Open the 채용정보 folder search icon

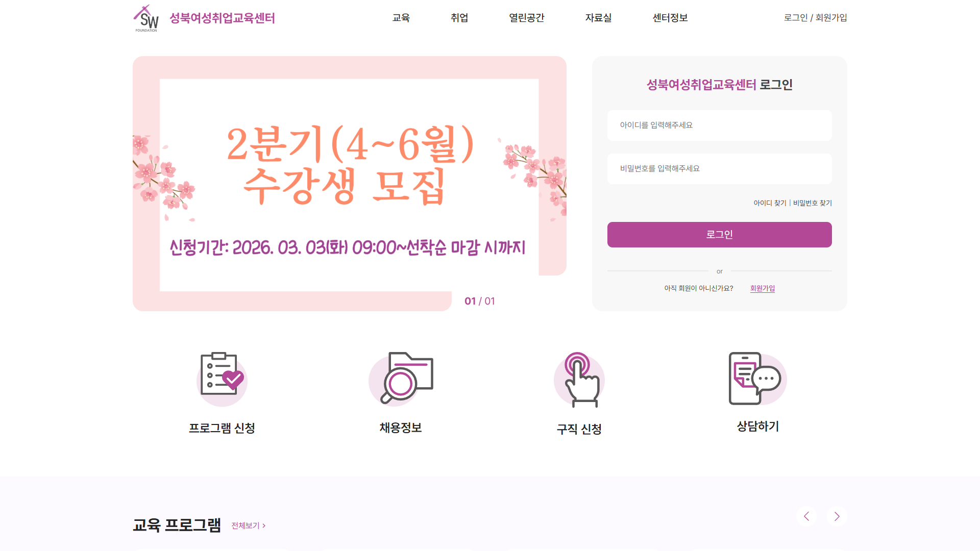point(401,379)
